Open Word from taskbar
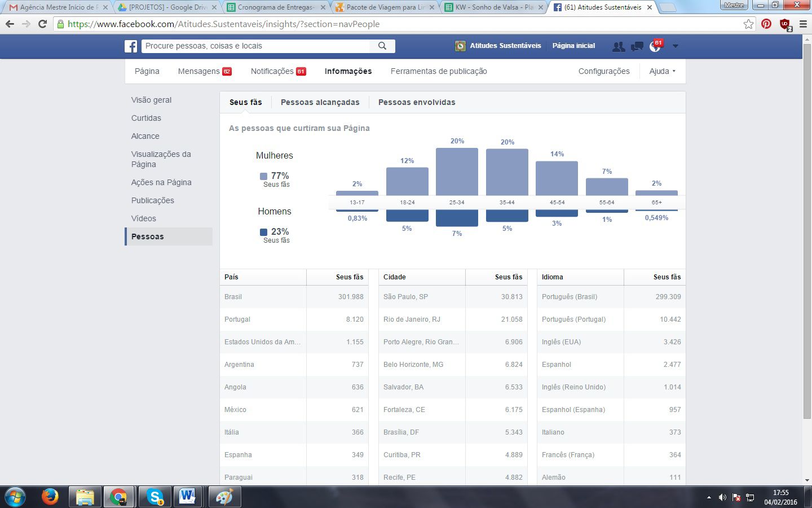 pos(188,497)
